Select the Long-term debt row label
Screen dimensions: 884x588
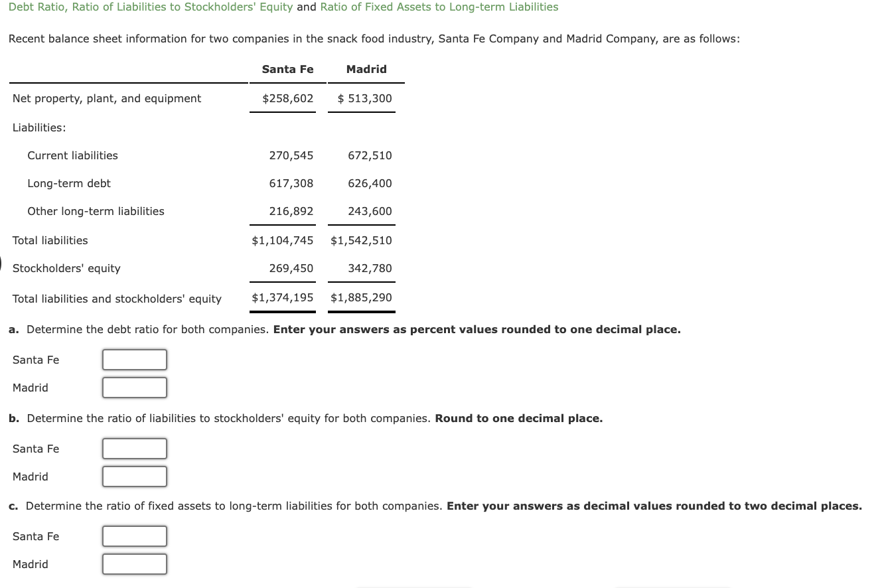point(69,183)
